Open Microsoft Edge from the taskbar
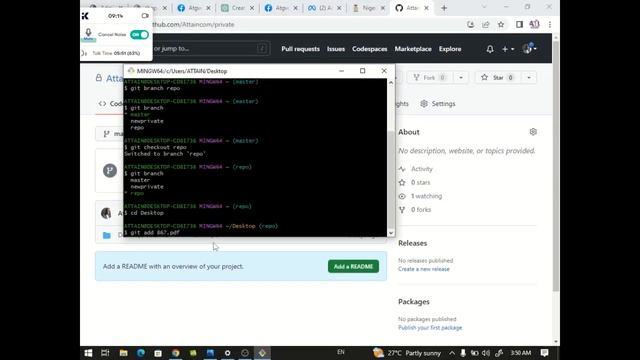640x360 pixels. click(141, 353)
